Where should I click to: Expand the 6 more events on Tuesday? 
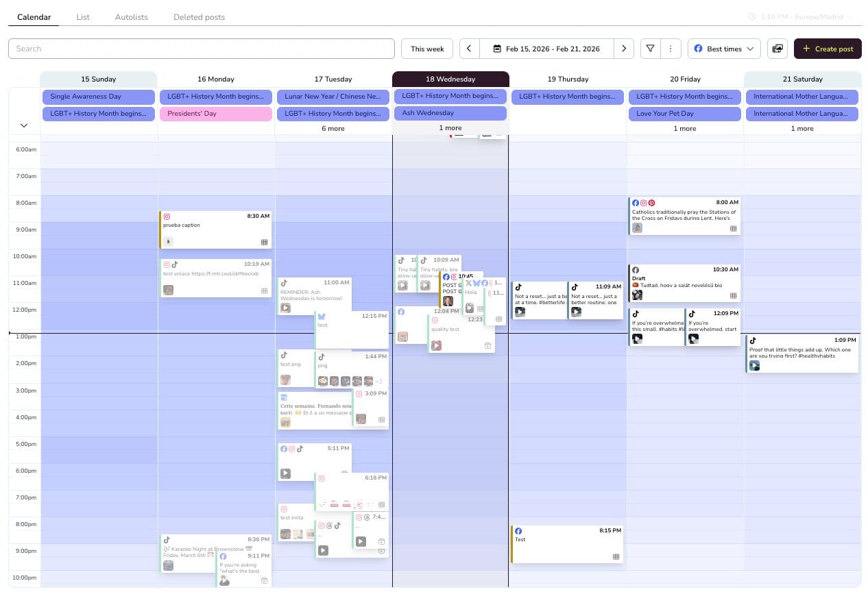click(x=333, y=129)
